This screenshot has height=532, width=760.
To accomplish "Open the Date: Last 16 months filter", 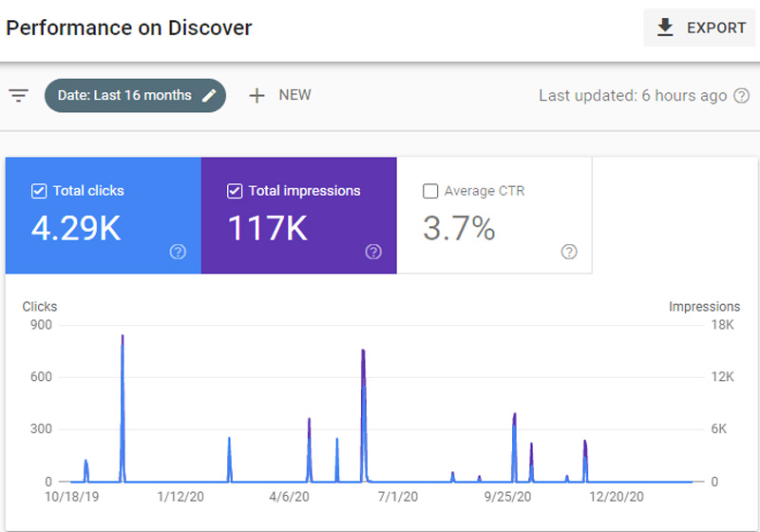I will [123, 96].
